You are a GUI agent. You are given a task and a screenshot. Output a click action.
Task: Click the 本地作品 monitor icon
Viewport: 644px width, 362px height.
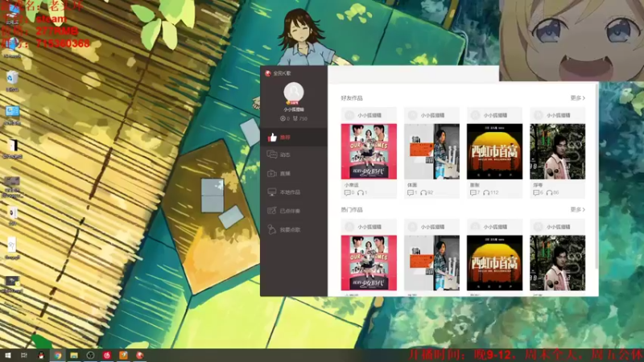click(x=272, y=192)
